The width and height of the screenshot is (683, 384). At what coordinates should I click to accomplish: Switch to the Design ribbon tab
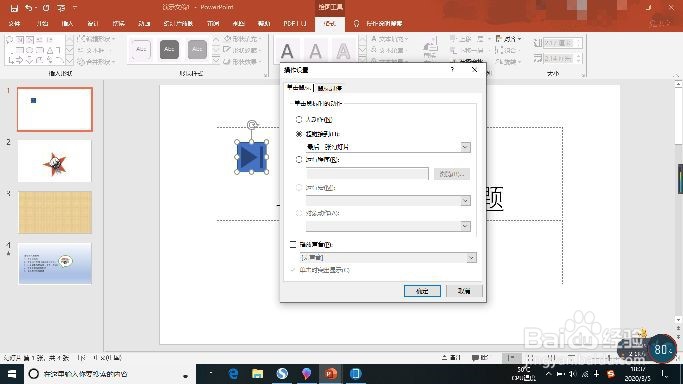[93, 24]
